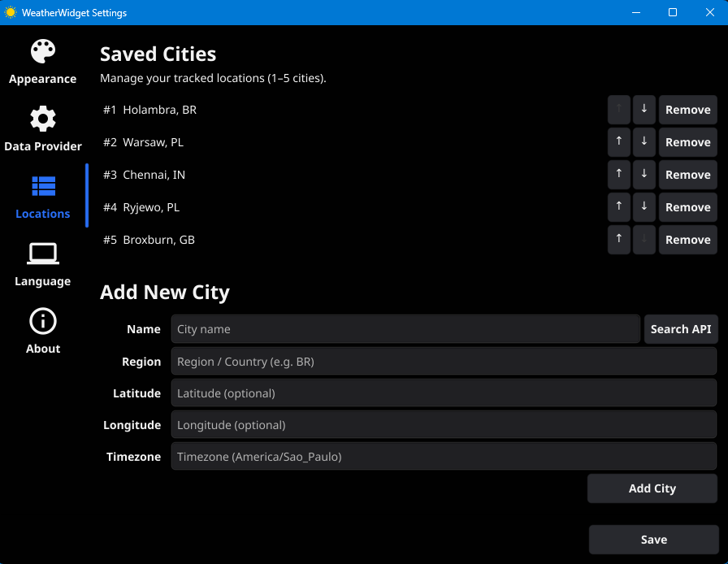The image size is (728, 564).
Task: Click the 'Name' field label
Action: click(x=144, y=329)
